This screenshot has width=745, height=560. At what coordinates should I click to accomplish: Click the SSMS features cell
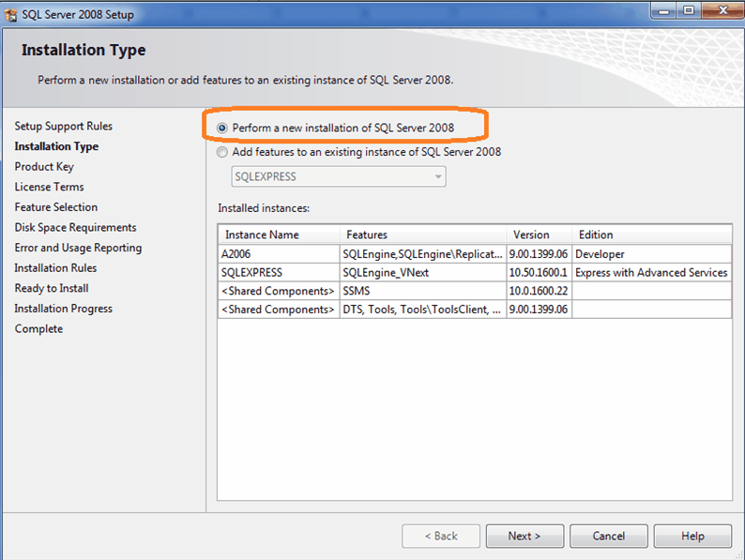click(423, 291)
